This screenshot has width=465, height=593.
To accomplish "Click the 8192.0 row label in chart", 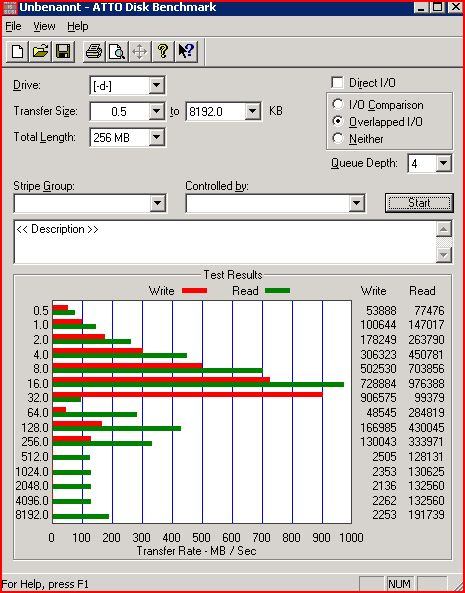I will [x=32, y=515].
